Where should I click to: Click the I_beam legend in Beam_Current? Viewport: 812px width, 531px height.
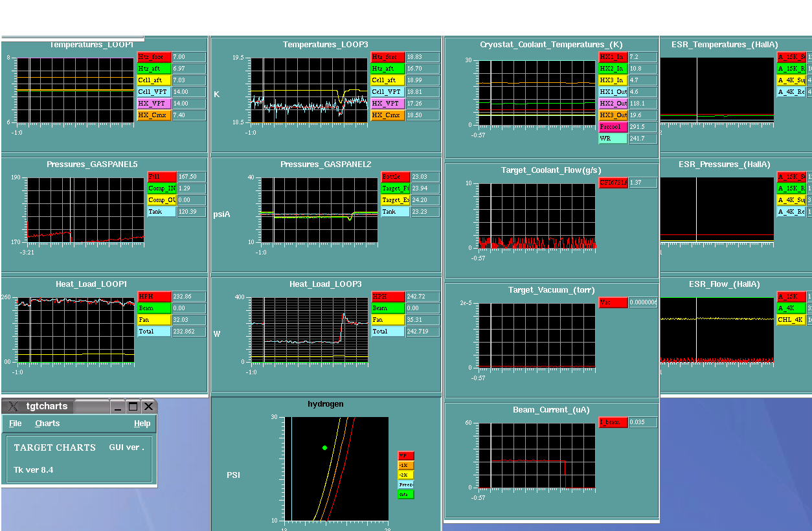click(613, 423)
